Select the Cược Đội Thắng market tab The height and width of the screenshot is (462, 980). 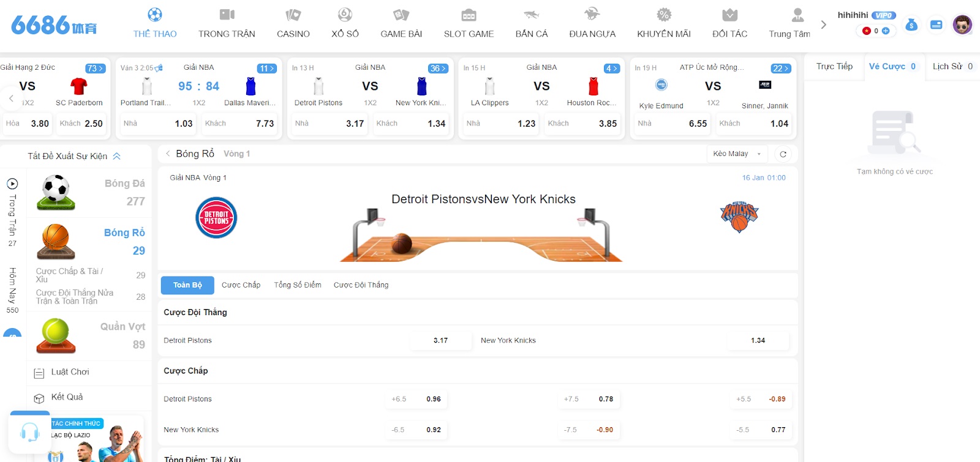click(361, 285)
